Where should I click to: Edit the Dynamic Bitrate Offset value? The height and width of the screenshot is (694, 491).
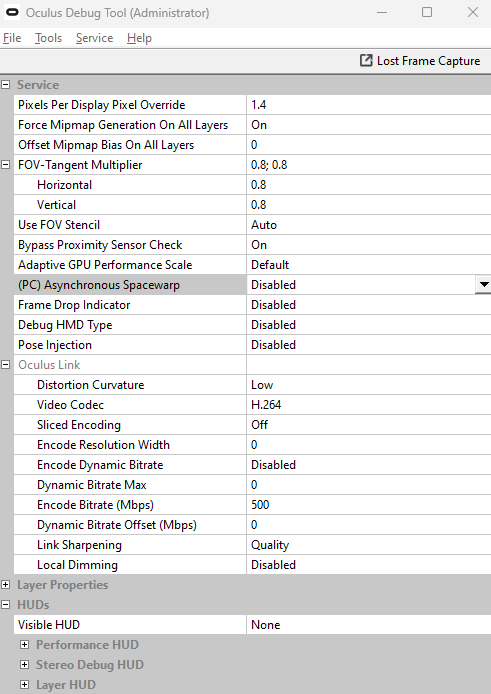[369, 524]
